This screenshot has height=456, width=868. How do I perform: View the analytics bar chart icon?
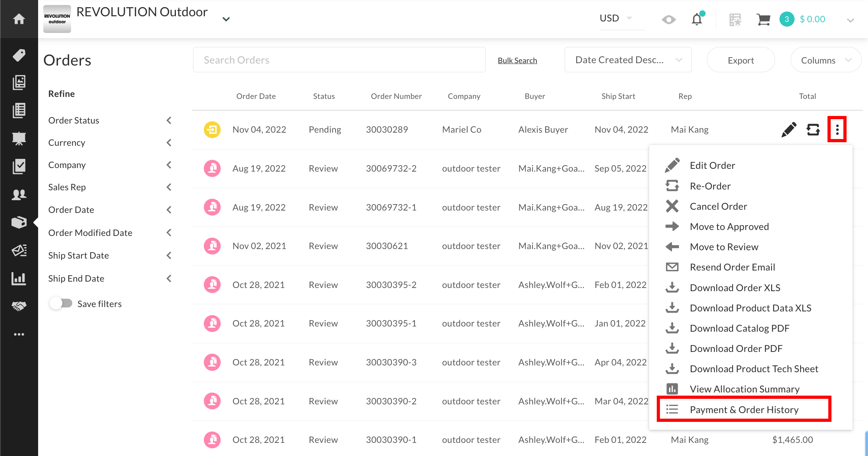tap(19, 278)
